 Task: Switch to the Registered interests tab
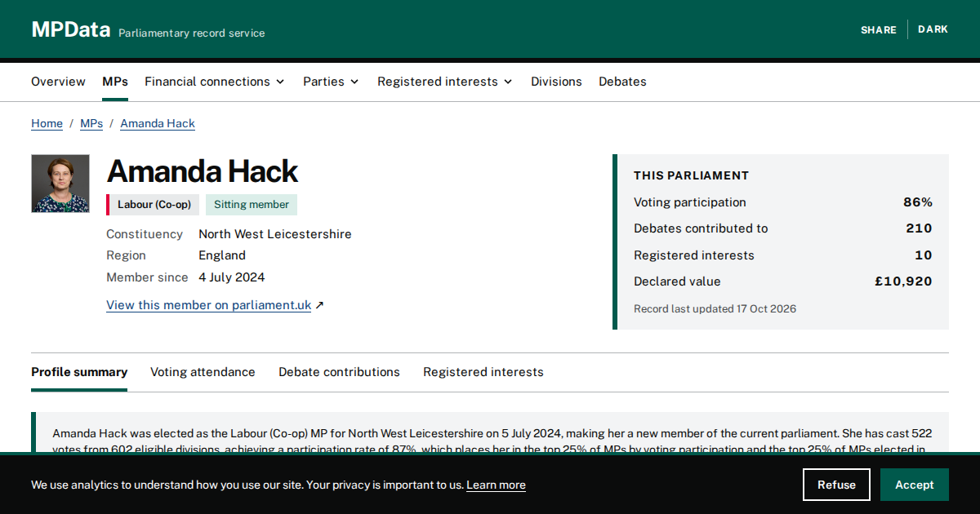click(x=483, y=372)
